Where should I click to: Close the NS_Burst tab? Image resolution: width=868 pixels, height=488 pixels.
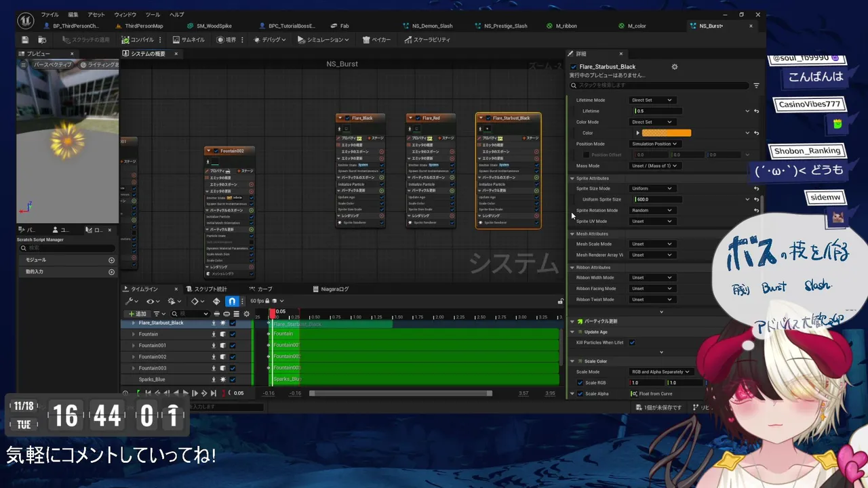(x=751, y=26)
